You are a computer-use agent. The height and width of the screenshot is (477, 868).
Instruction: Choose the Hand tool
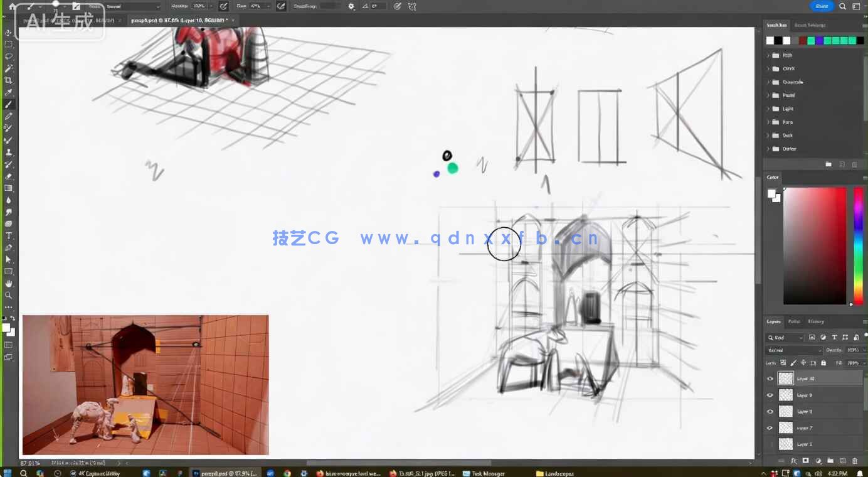8,284
